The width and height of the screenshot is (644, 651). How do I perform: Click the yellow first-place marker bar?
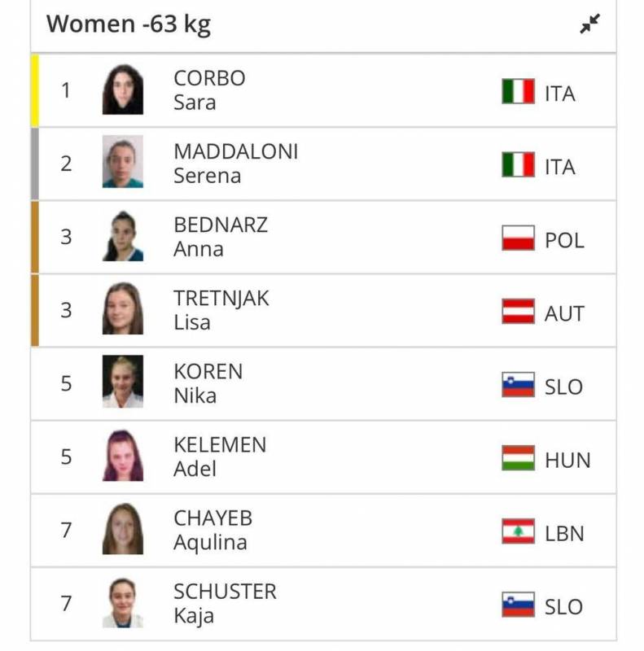tap(35, 90)
